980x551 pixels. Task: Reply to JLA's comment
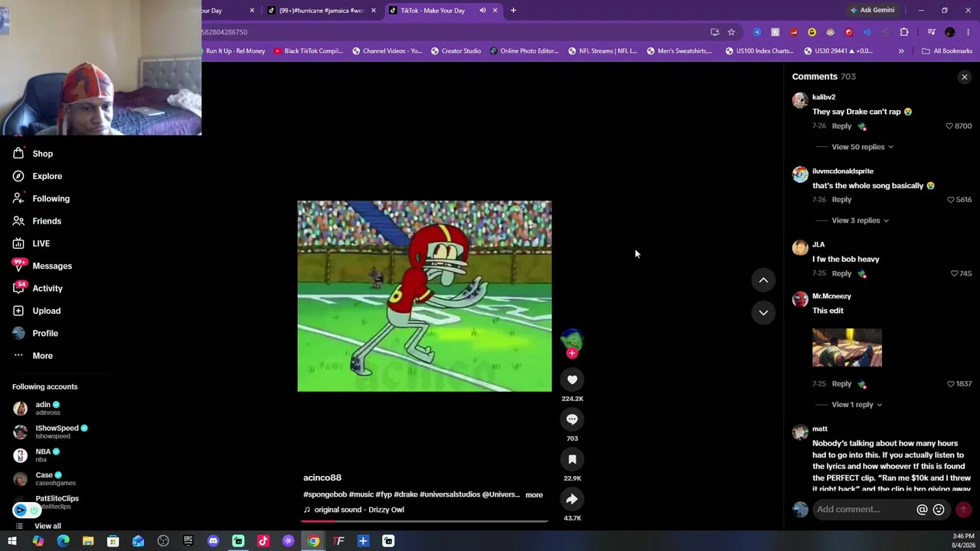pyautogui.click(x=841, y=273)
